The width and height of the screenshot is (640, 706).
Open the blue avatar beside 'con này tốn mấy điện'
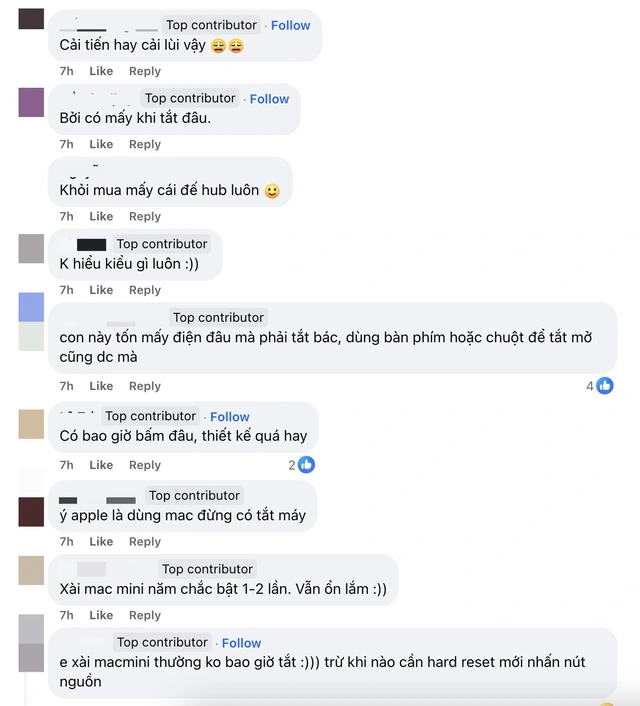coord(31,307)
